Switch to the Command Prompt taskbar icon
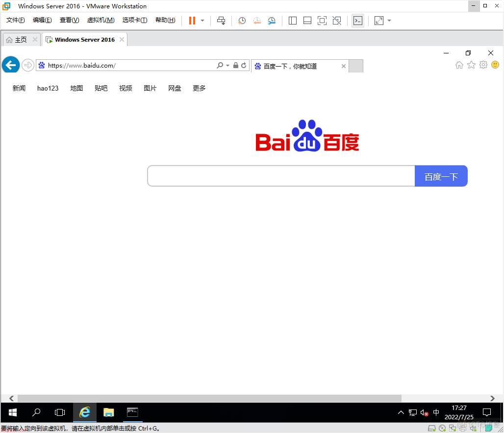 point(132,412)
